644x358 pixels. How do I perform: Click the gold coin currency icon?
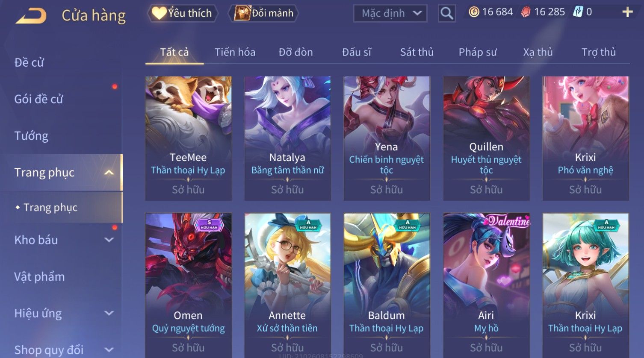474,12
